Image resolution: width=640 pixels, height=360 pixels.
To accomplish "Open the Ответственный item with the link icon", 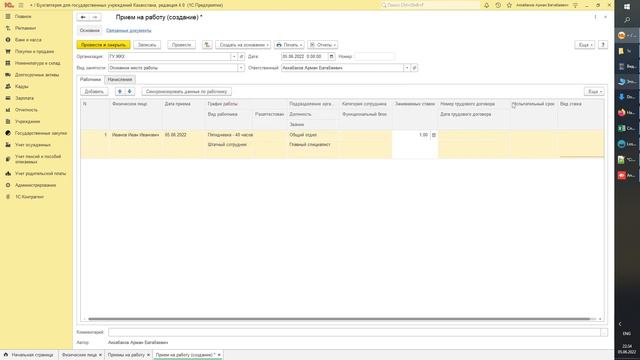I will tap(414, 68).
